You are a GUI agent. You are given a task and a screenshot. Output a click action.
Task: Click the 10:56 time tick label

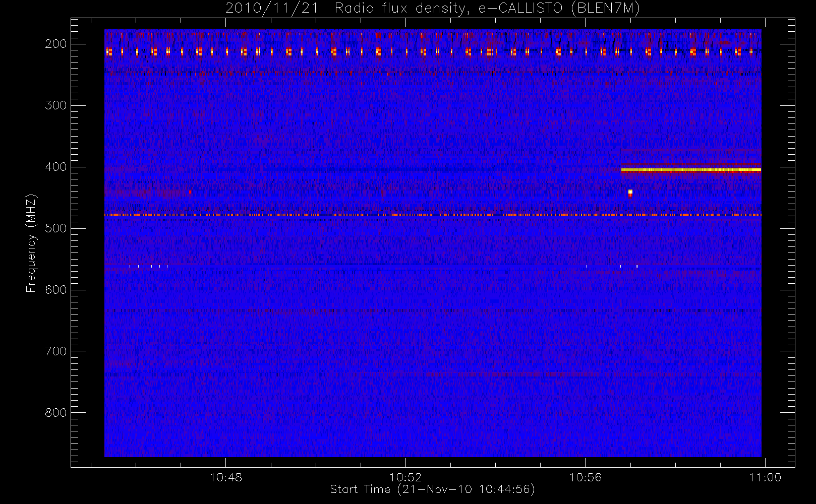(586, 477)
